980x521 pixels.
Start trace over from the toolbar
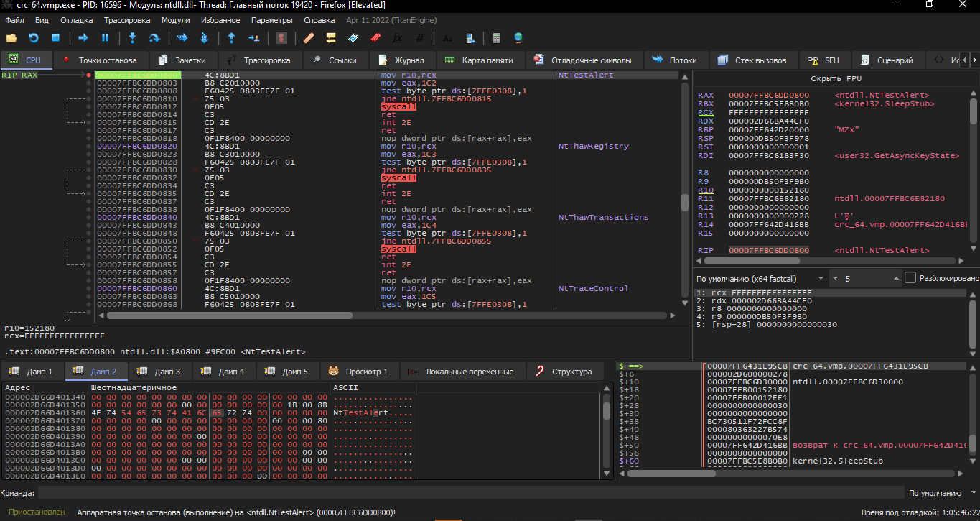[203, 37]
